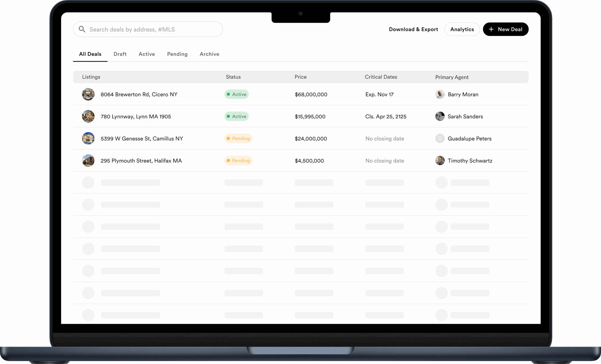Screen dimensions: 601x364
Task: Focus the search deals input field
Action: coord(151,29)
